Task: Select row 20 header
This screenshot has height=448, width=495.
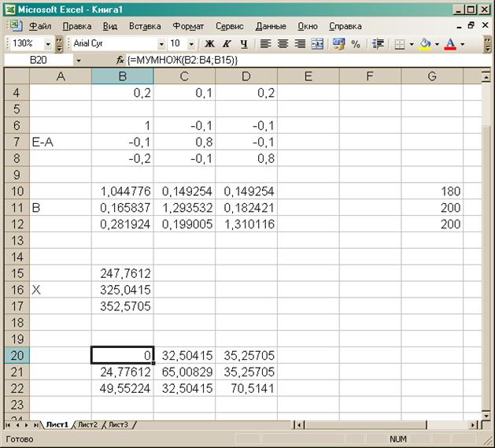Action: 17,355
